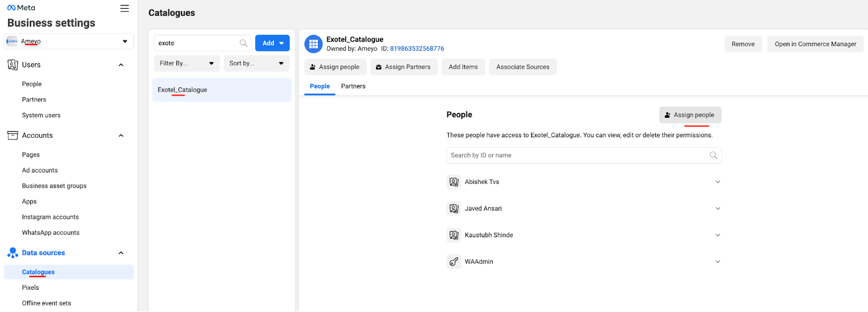This screenshot has height=312, width=868.
Task: Open Pages under Accounts
Action: (31, 155)
